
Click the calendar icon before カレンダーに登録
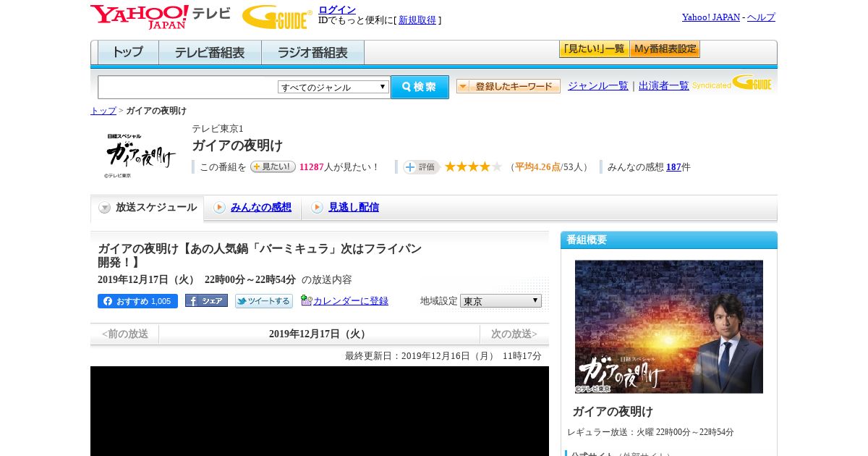(307, 300)
